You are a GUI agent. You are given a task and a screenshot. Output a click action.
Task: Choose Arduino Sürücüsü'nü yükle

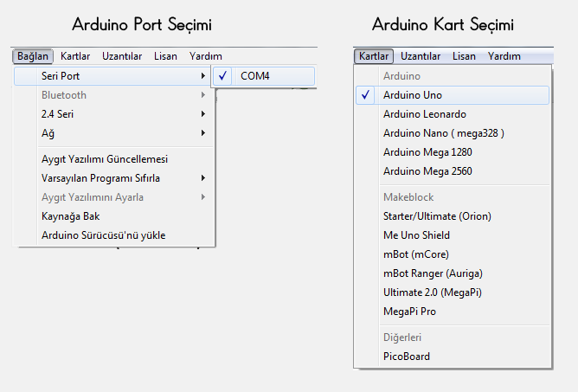pos(112,235)
